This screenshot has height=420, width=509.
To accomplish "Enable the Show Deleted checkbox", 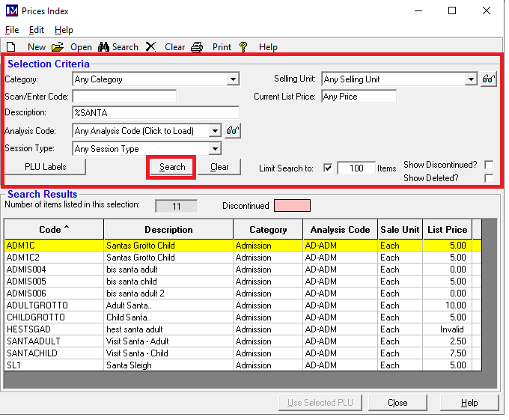I will coord(489,178).
